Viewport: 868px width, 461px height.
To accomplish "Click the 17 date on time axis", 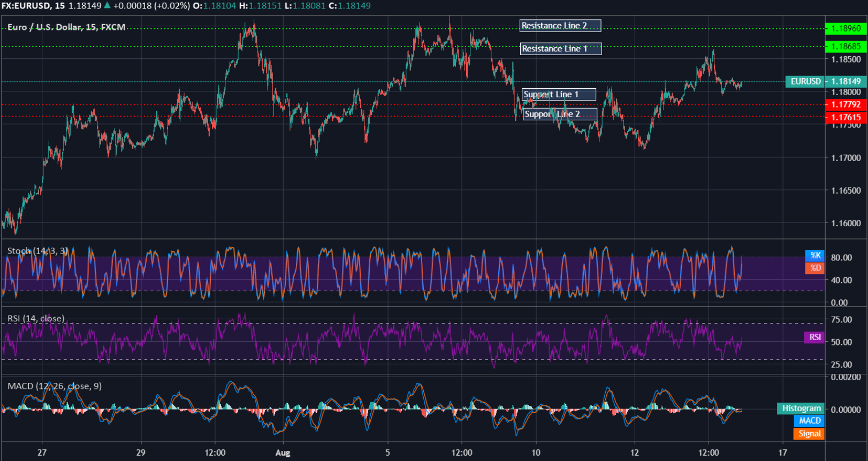I will coord(782,452).
